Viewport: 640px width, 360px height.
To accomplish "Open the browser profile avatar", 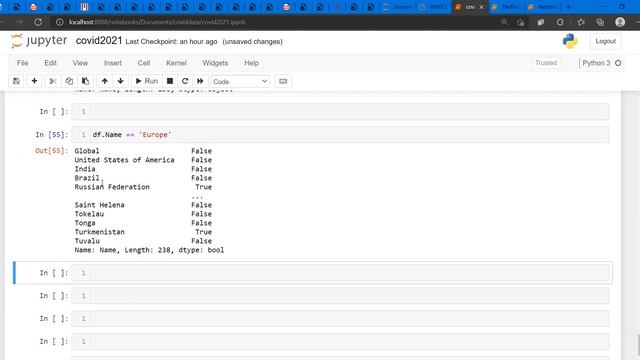I will tap(620, 22).
